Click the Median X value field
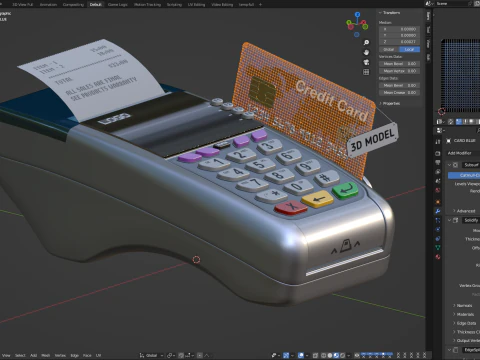 click(x=399, y=29)
